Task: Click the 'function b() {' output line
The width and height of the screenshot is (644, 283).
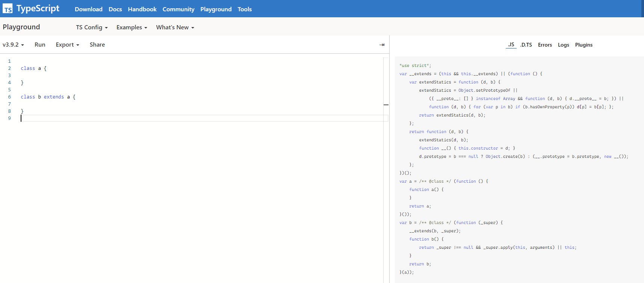Action: (426, 239)
